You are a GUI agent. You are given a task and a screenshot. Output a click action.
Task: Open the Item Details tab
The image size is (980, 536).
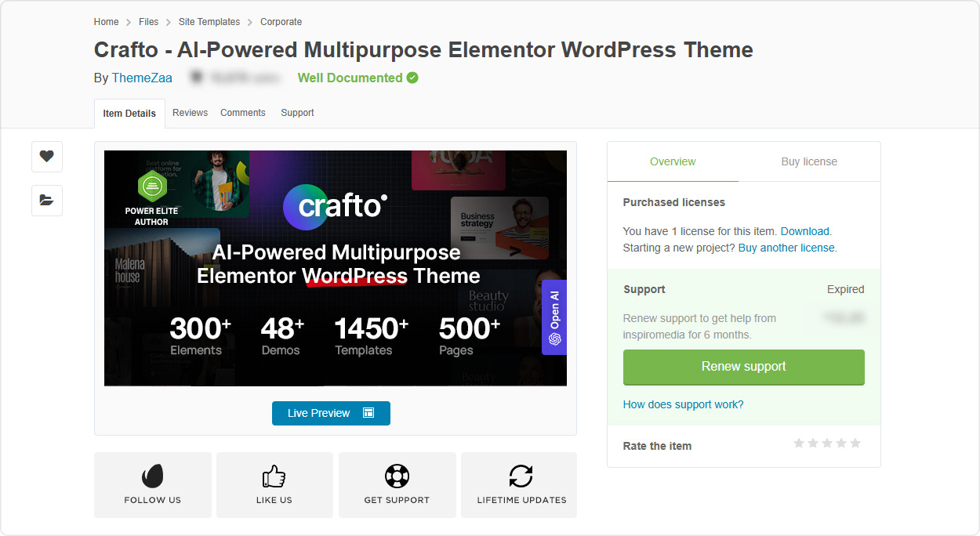coord(129,113)
